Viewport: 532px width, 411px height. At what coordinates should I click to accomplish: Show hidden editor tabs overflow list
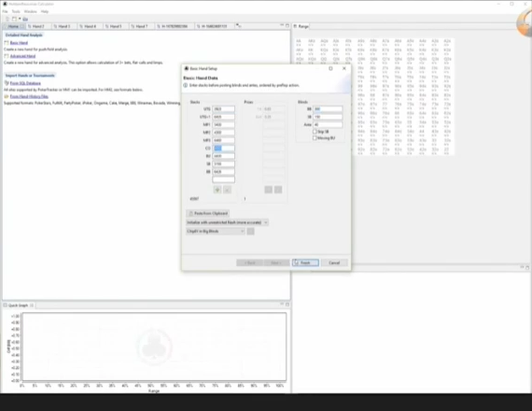coord(239,26)
